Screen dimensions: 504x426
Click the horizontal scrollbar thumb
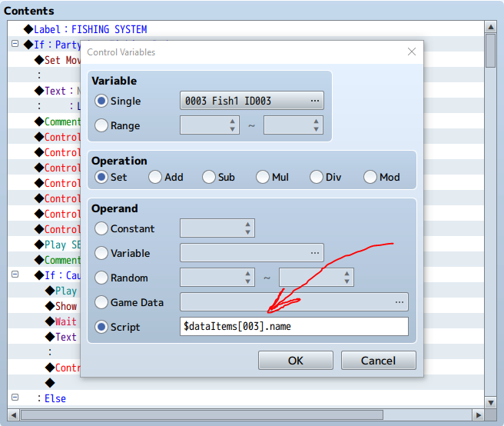202,415
